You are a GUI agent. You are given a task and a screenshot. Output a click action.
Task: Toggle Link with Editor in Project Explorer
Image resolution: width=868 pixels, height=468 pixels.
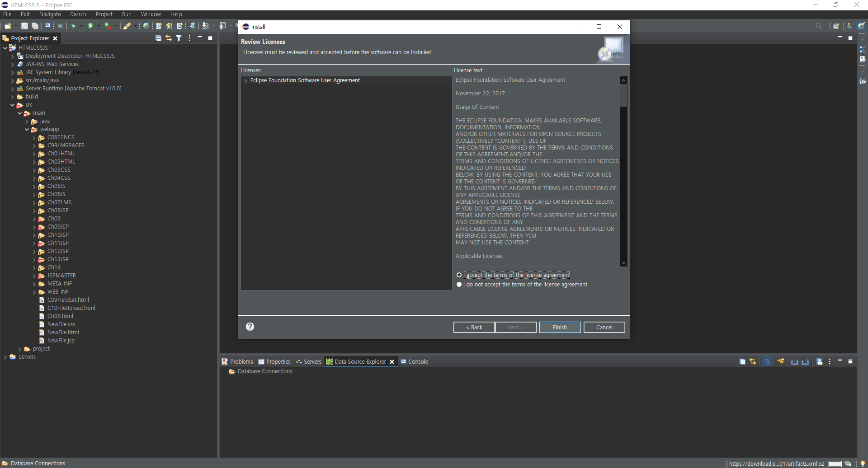pyautogui.click(x=169, y=38)
